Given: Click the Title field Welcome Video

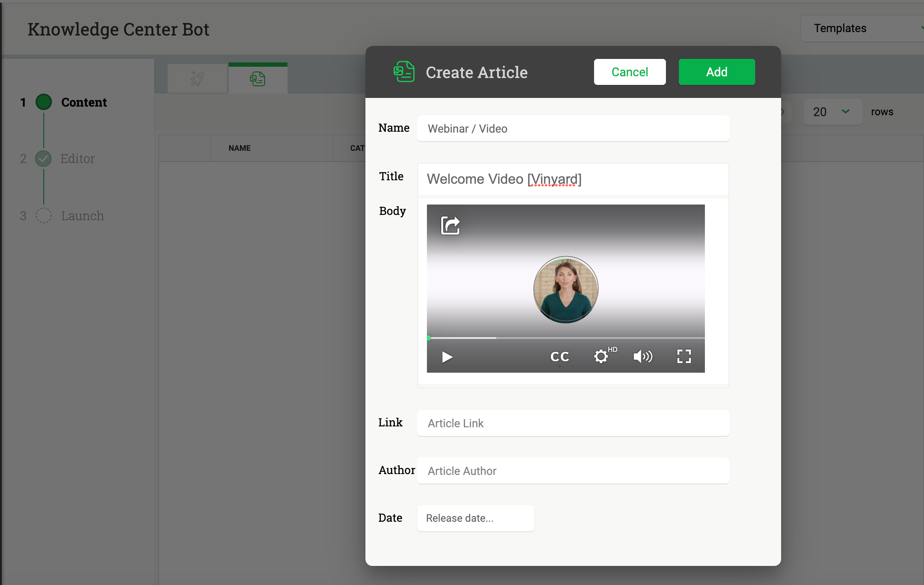Looking at the screenshot, I should (573, 179).
